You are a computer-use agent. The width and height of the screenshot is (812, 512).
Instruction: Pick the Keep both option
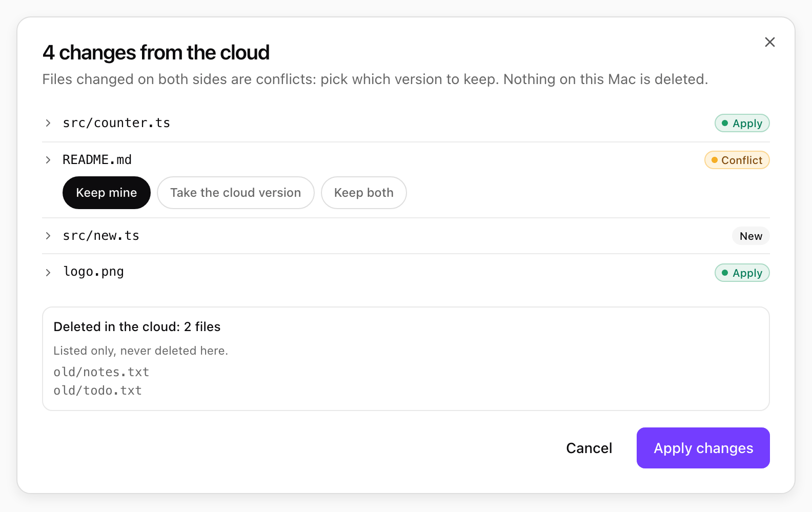[x=364, y=193]
